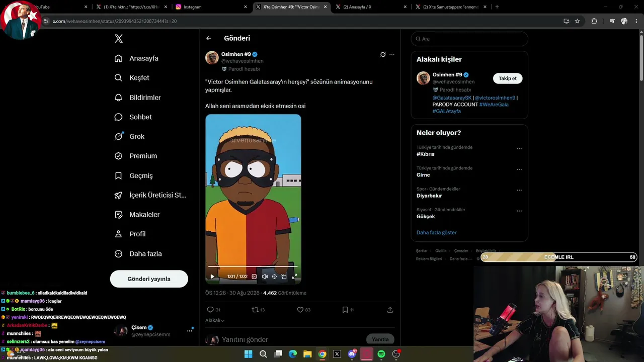Viewport: 644px width, 362px height.
Task: Open options for the #Kıbrıs trend
Action: 519,149
